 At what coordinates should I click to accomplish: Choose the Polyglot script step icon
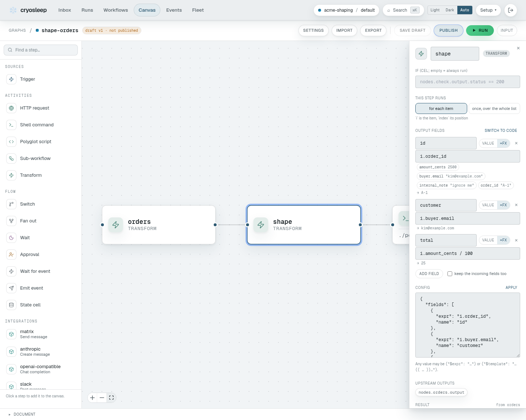[x=11, y=142]
